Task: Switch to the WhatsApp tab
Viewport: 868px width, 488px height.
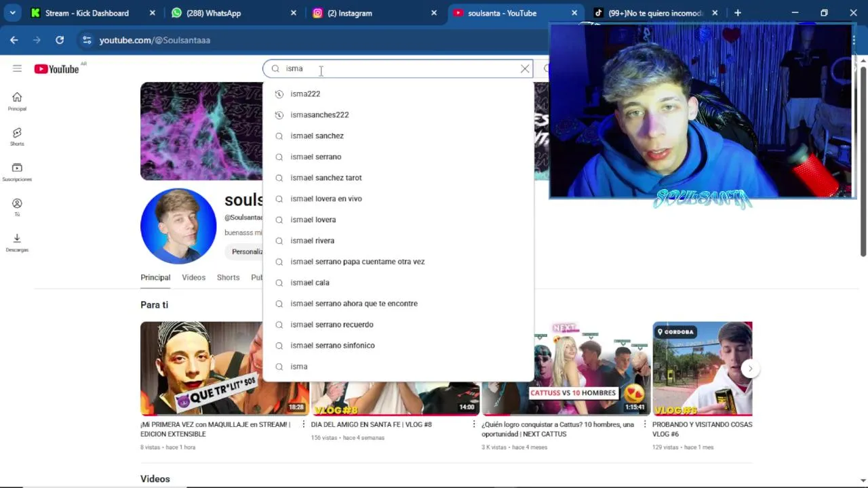Action: pyautogui.click(x=214, y=13)
